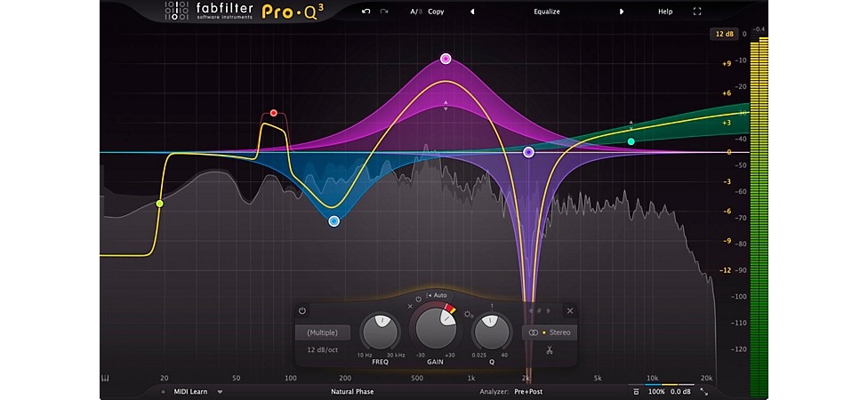This screenshot has width=868, height=400.
Task: Toggle selected band power button
Action: click(x=301, y=311)
